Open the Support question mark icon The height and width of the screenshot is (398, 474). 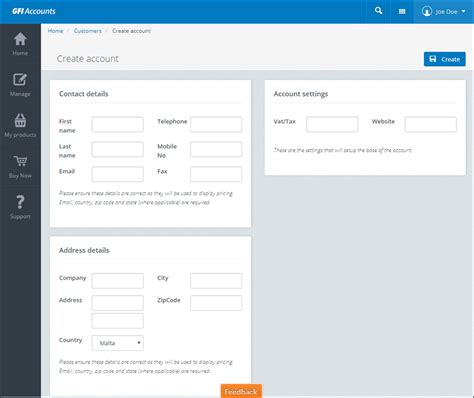coord(20,202)
